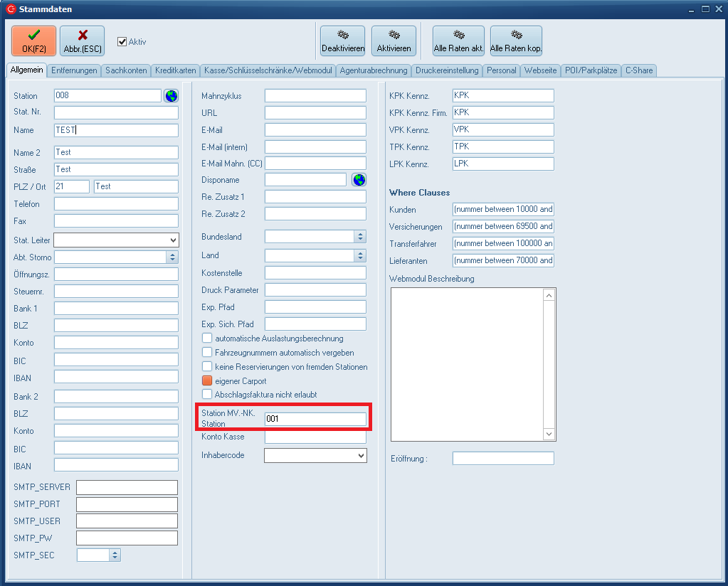
Task: Click the Abbr.(ESC) red X button
Action: coord(82,41)
